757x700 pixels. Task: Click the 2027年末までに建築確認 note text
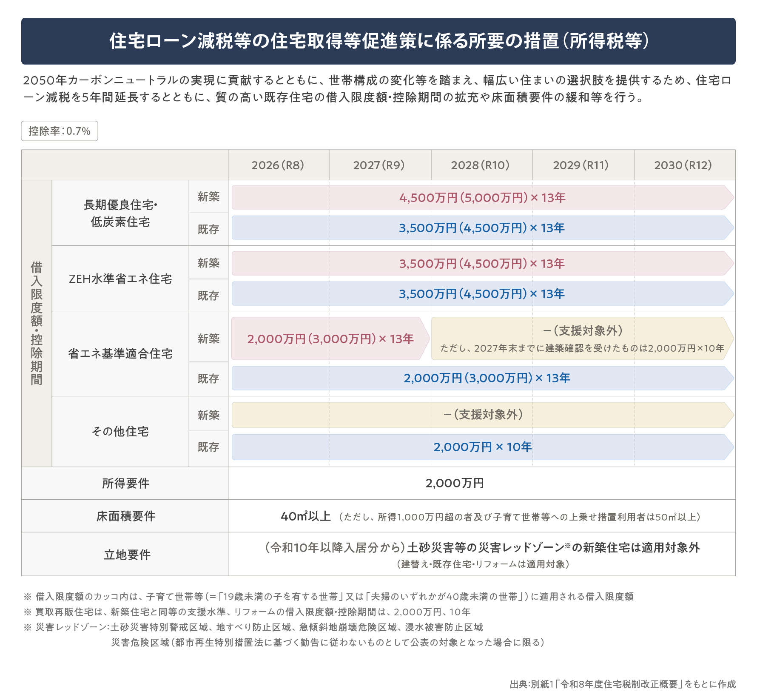pos(582,348)
